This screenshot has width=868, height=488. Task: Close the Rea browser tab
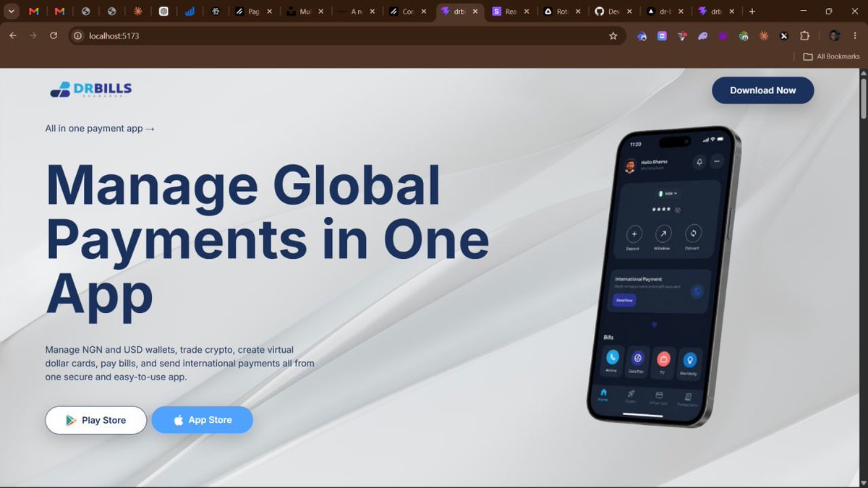click(x=527, y=12)
